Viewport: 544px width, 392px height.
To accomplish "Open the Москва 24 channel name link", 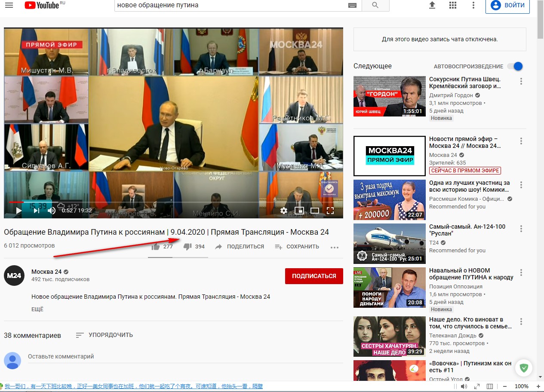I will [46, 272].
